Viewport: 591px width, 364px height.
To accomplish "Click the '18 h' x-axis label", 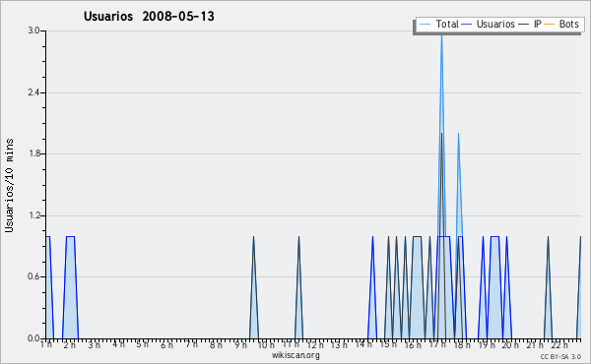I will [462, 344].
